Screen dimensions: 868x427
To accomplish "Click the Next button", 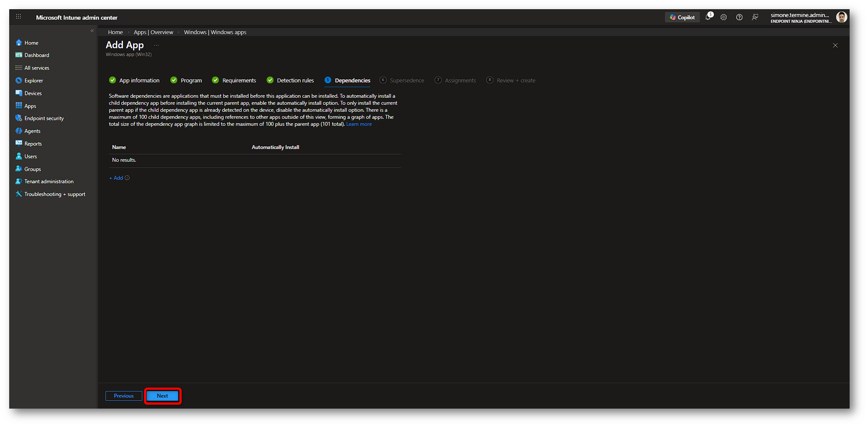I will coord(162,396).
